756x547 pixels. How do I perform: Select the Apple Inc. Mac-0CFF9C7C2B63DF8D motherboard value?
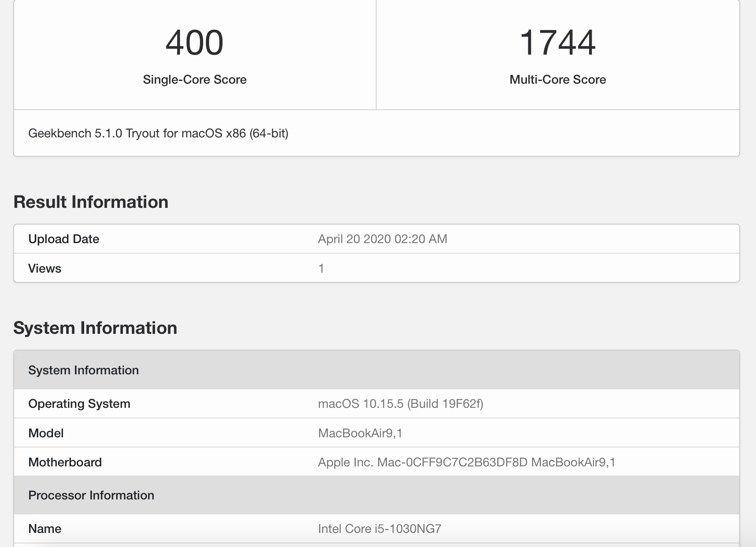[467, 462]
